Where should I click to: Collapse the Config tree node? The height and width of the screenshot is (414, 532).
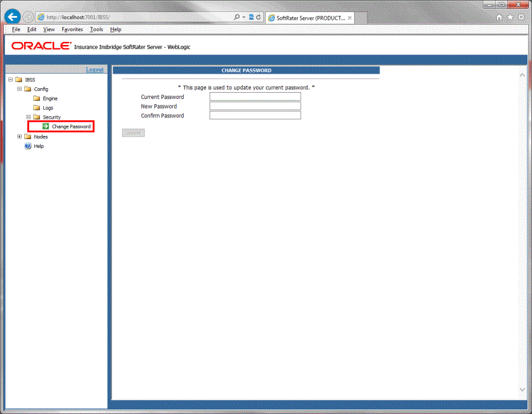(19, 89)
